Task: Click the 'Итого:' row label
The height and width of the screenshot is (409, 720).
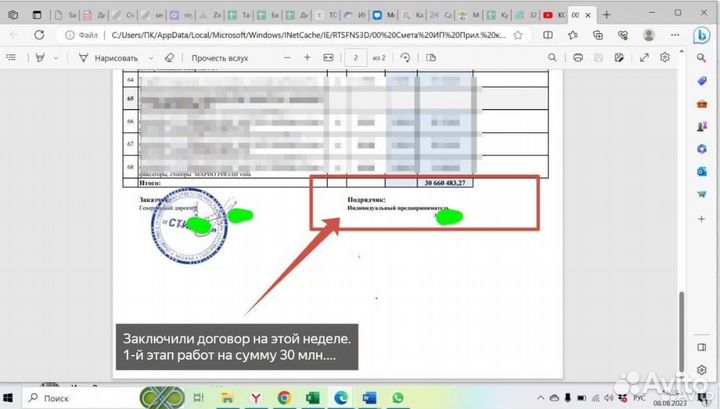Action: pos(150,183)
